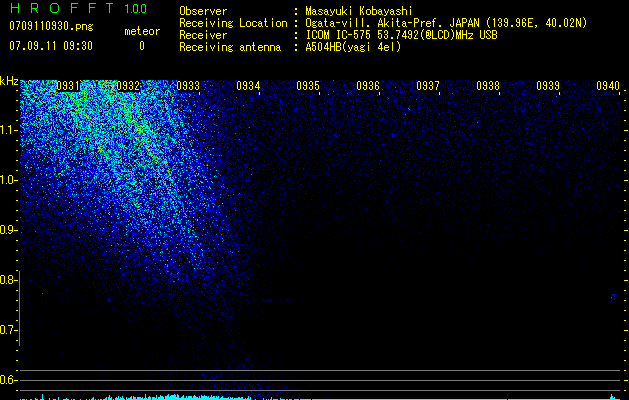Click the meteor label
The width and height of the screenshot is (629, 400).
click(142, 31)
